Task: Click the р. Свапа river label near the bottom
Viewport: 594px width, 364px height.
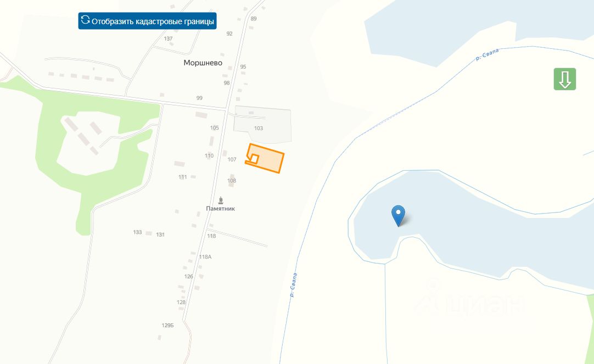Action: [293, 285]
